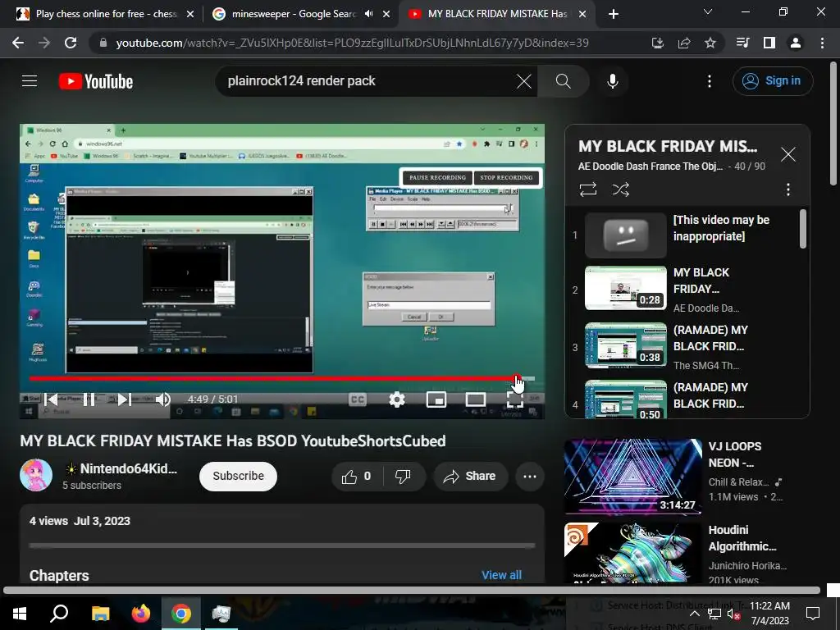
Task: Start voice search with the microphone
Action: pyautogui.click(x=612, y=81)
